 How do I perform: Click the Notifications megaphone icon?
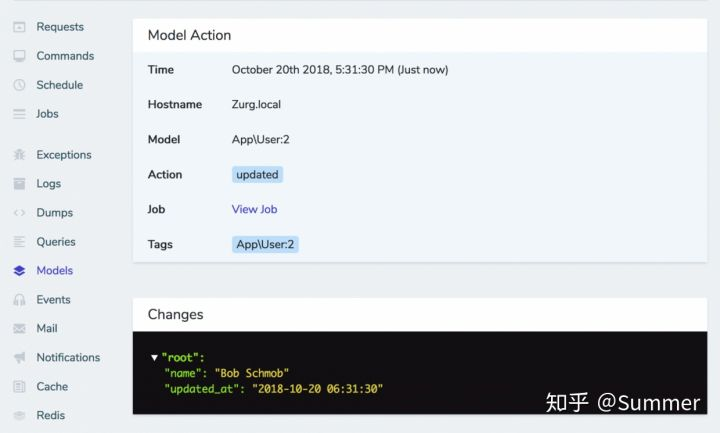coord(19,357)
